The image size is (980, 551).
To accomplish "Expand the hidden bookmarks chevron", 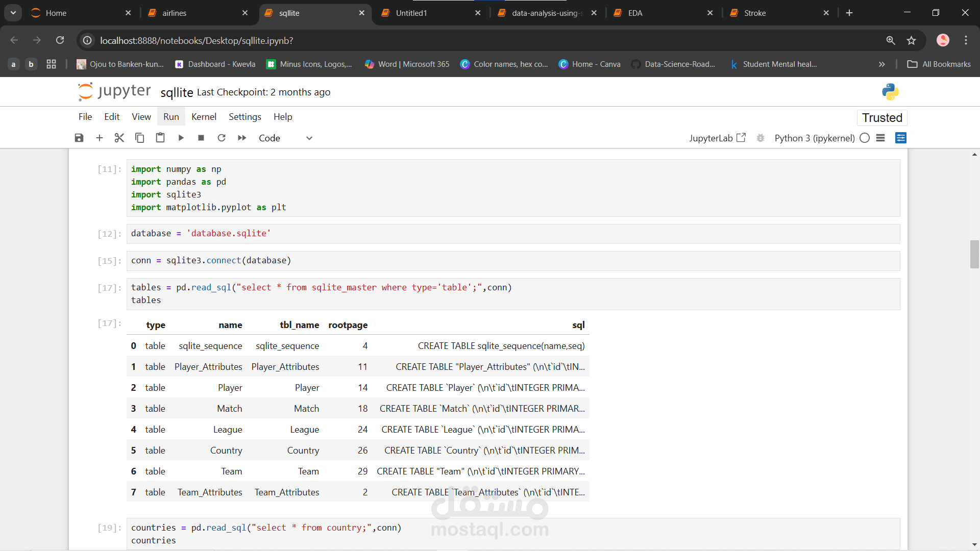I will 881,64.
